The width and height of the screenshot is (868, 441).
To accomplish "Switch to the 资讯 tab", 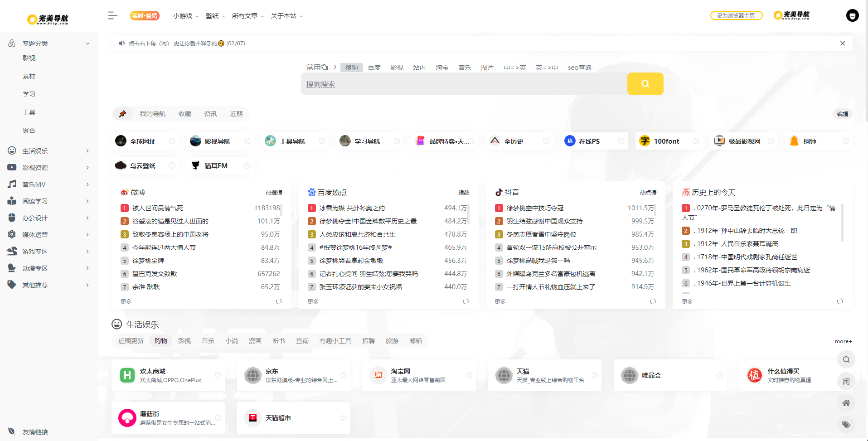I will [210, 114].
